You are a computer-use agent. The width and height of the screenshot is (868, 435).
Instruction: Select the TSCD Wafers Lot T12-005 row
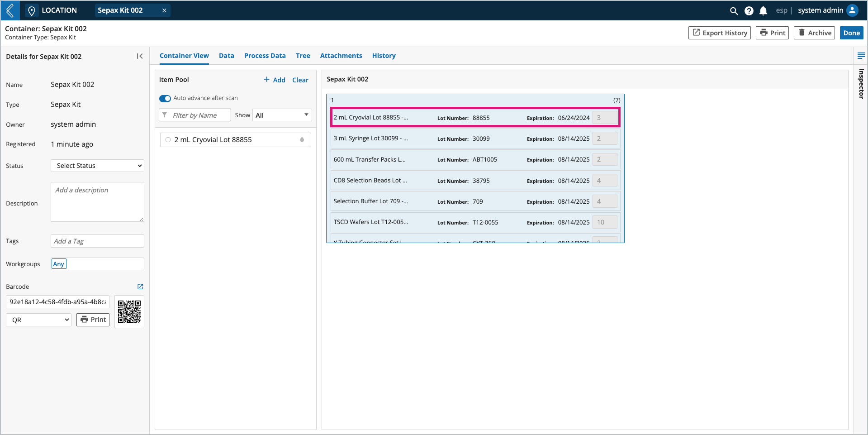pyautogui.click(x=475, y=222)
